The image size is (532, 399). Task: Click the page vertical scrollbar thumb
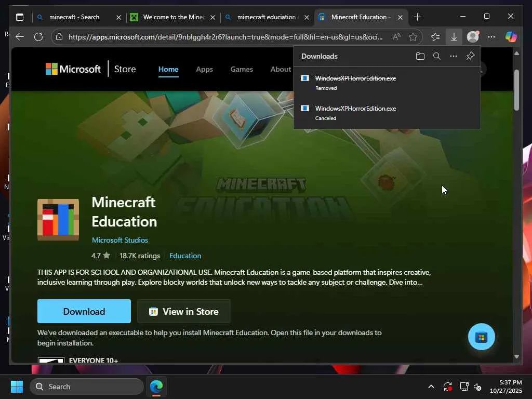[517, 90]
